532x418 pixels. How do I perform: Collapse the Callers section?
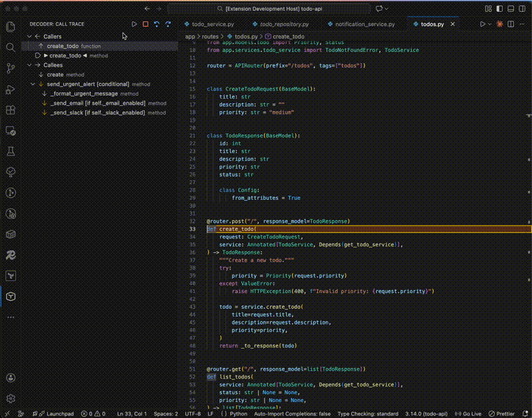point(29,37)
